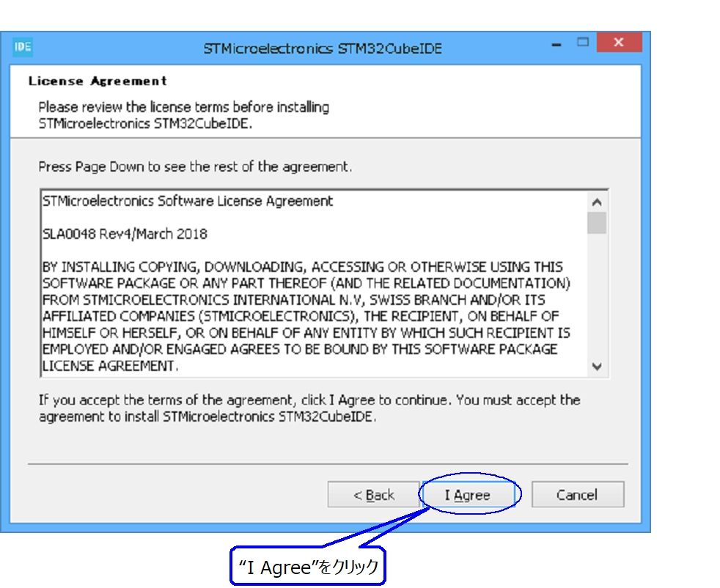Click the "STMicroelectronics Software License Agreement" line
720x588 pixels.
coord(188,201)
